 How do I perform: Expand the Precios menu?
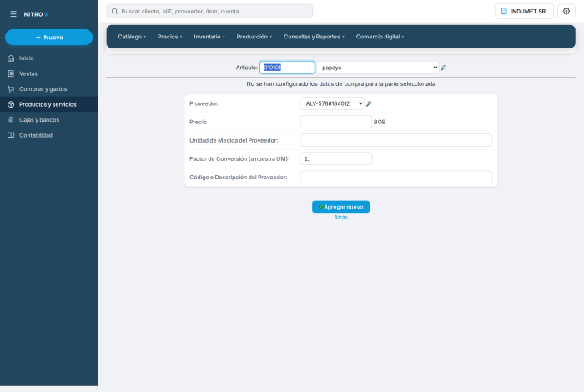click(x=170, y=37)
